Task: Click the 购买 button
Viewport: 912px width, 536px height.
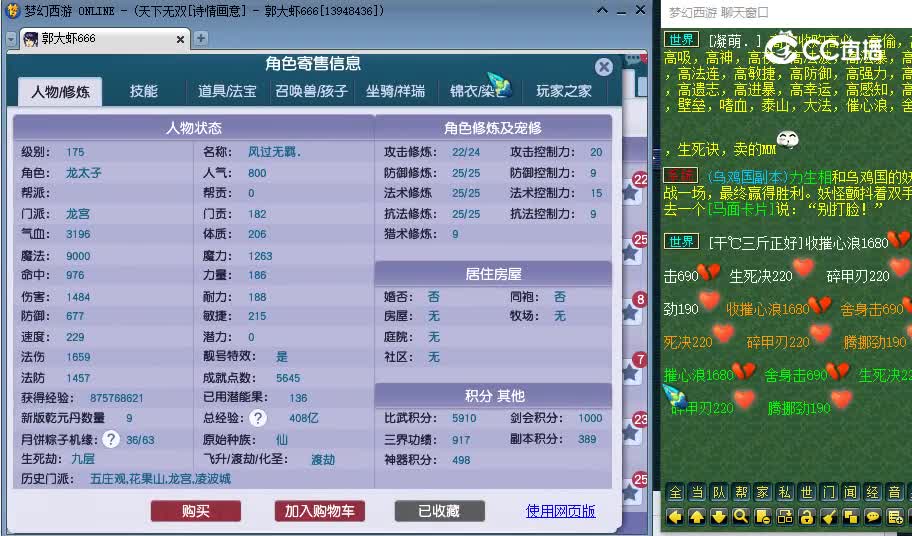Action: point(195,511)
